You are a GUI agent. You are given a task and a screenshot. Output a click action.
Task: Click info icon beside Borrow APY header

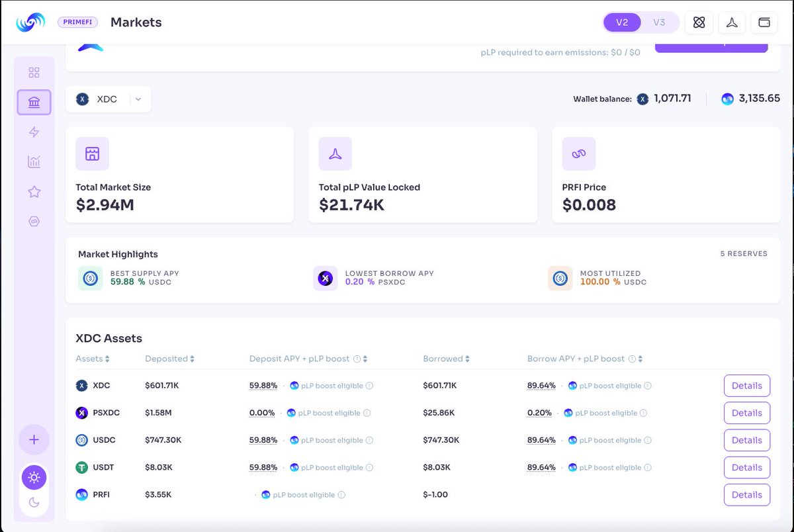click(x=632, y=359)
